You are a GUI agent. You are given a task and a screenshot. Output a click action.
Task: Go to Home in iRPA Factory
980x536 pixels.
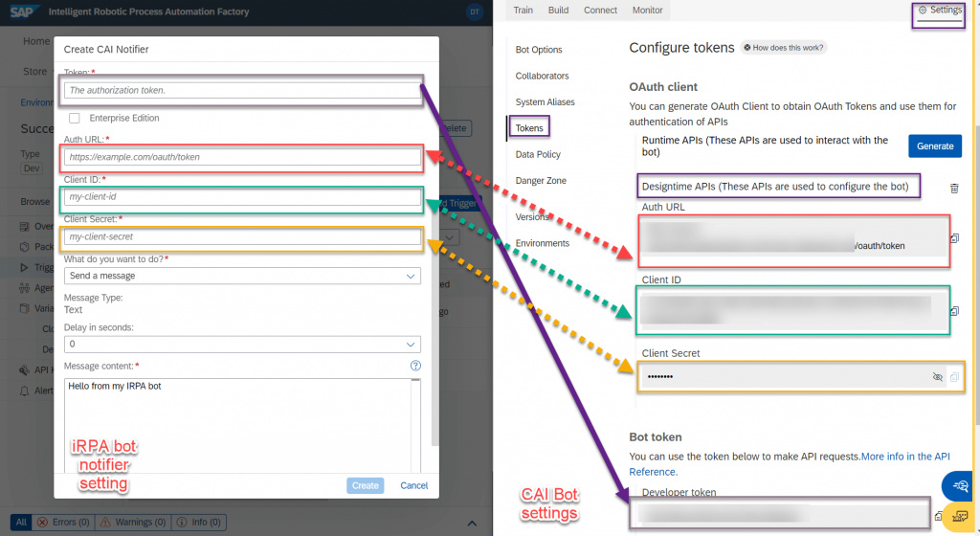[36, 41]
